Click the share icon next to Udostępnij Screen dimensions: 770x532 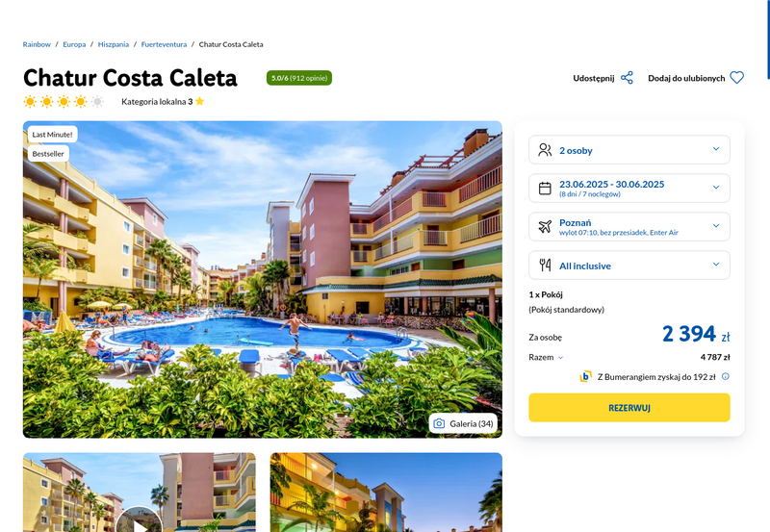point(627,78)
